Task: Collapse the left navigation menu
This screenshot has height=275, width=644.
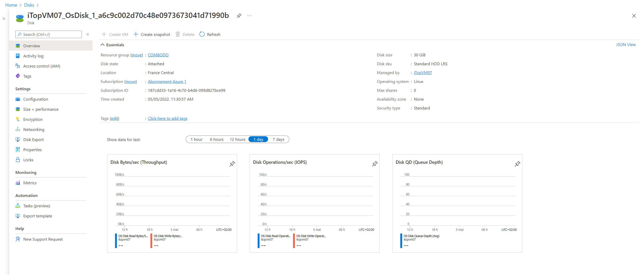Action: pyautogui.click(x=88, y=34)
